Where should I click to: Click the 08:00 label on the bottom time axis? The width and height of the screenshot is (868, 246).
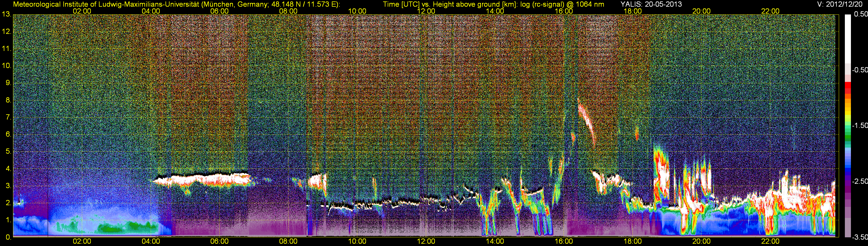[288, 242]
